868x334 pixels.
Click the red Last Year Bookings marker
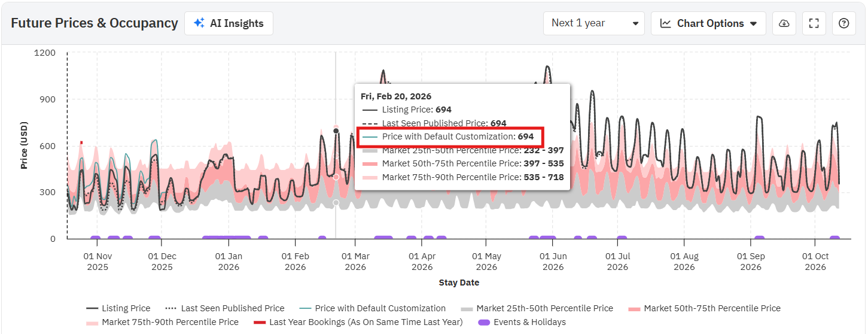point(81,142)
